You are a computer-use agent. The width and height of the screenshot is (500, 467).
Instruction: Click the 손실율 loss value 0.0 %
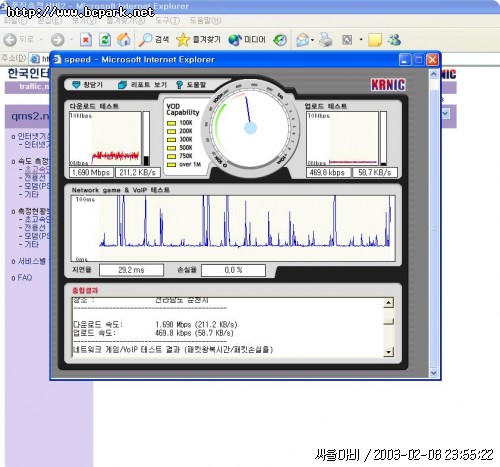point(233,270)
